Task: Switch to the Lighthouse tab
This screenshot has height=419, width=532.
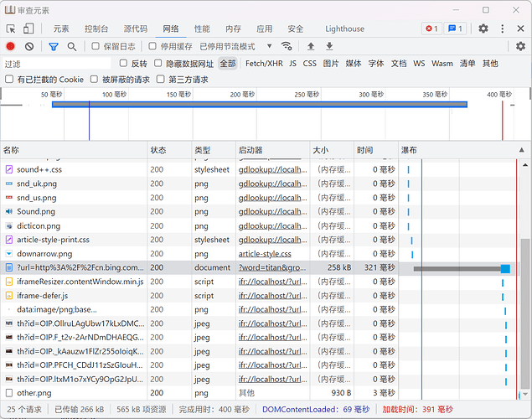Action: click(344, 28)
